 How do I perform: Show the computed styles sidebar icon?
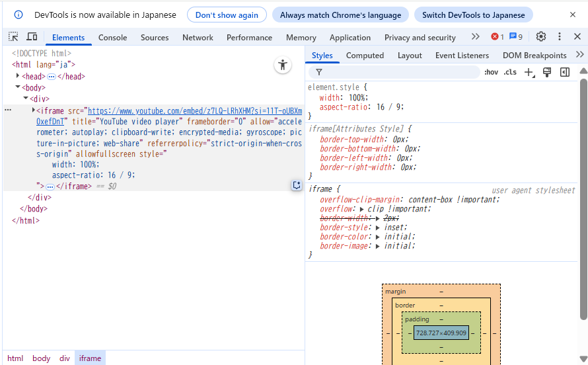565,72
